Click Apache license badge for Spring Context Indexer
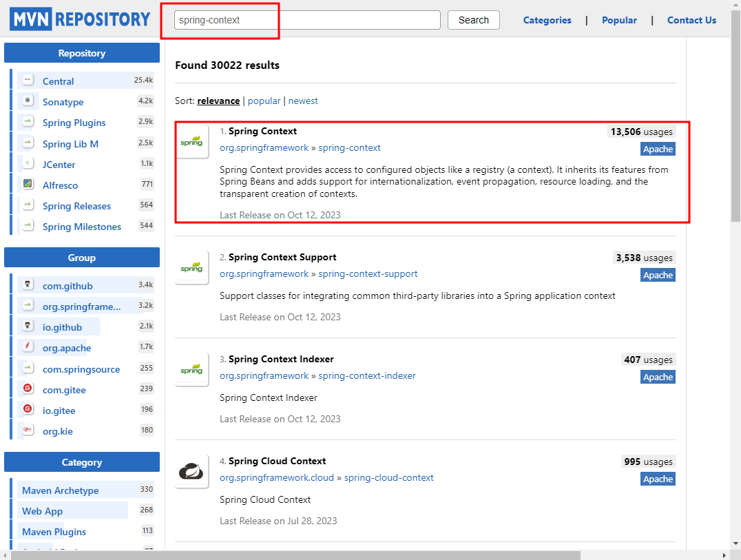Screen dimensions: 741x560 [658, 377]
